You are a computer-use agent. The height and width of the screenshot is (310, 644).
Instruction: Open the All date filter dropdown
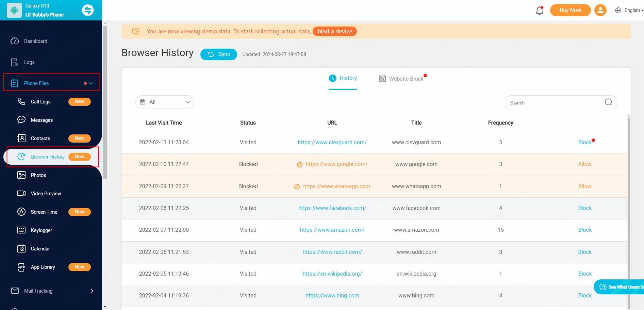(x=165, y=102)
